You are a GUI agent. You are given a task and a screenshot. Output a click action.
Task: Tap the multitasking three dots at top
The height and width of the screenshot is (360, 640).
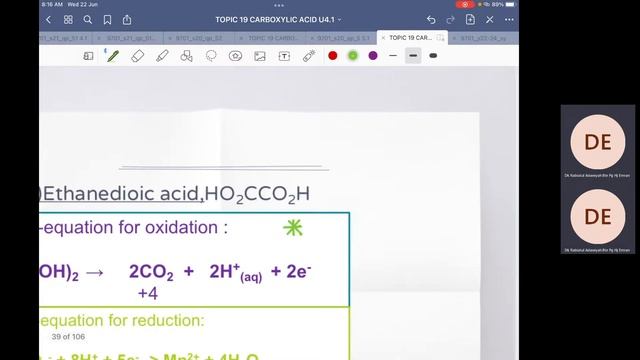point(279,5)
